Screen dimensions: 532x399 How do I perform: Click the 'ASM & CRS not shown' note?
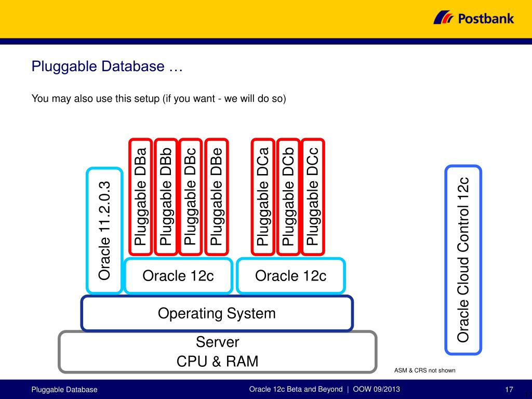pyautogui.click(x=425, y=370)
